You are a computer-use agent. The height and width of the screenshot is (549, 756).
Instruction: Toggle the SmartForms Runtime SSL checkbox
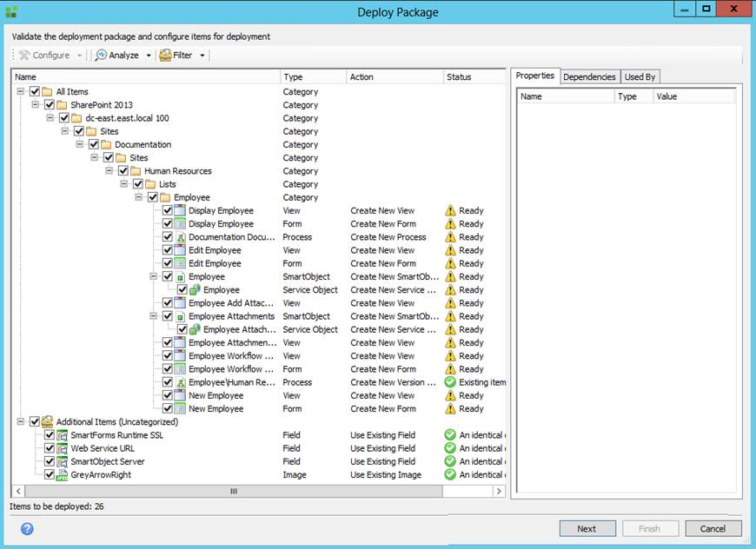point(50,435)
